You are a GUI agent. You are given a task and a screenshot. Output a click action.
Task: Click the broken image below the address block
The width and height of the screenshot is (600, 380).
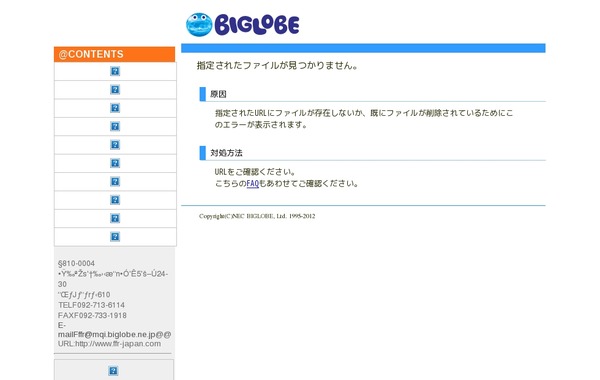113,370
